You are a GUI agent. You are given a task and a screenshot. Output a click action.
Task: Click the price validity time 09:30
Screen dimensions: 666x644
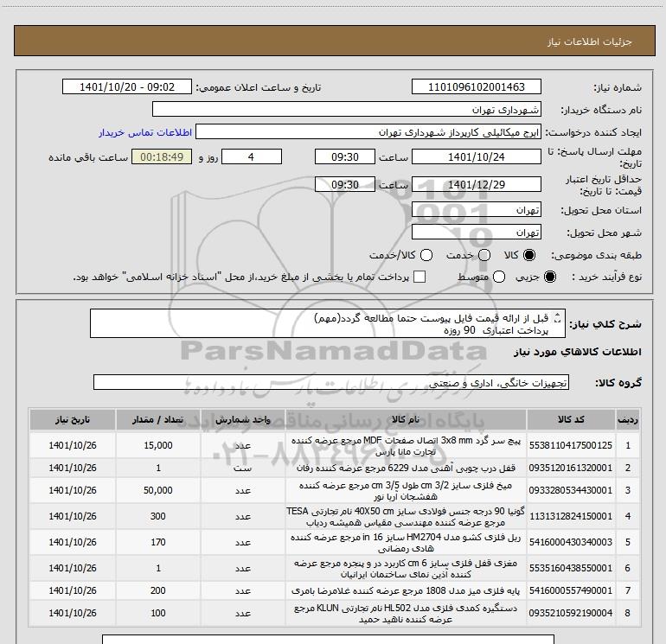click(x=345, y=185)
